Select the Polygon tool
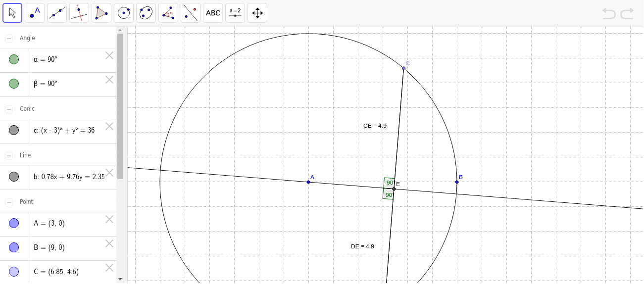This screenshot has height=284, width=644. coord(101,13)
